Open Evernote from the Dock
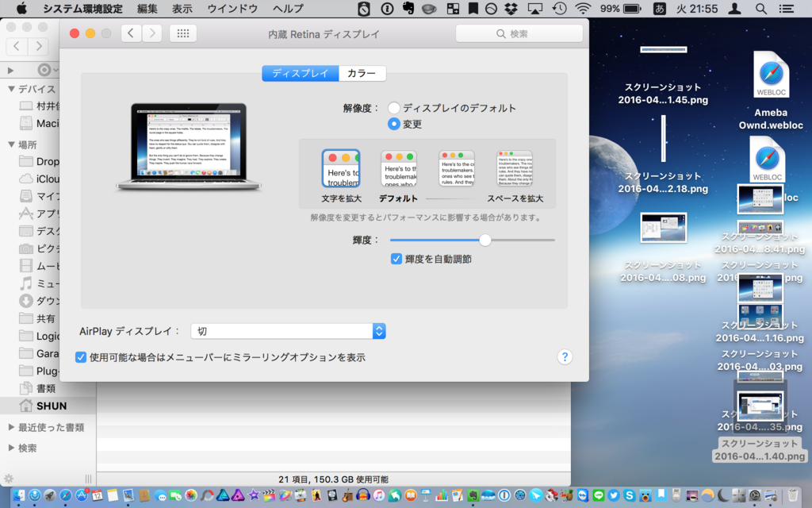 tap(473, 495)
